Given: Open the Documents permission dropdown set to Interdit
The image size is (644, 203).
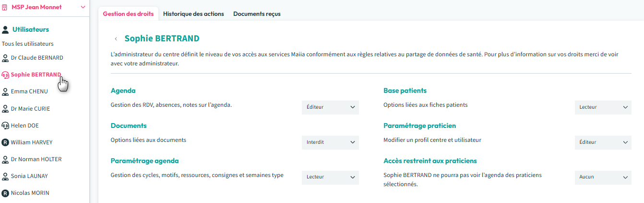Looking at the screenshot, I should pos(330,142).
